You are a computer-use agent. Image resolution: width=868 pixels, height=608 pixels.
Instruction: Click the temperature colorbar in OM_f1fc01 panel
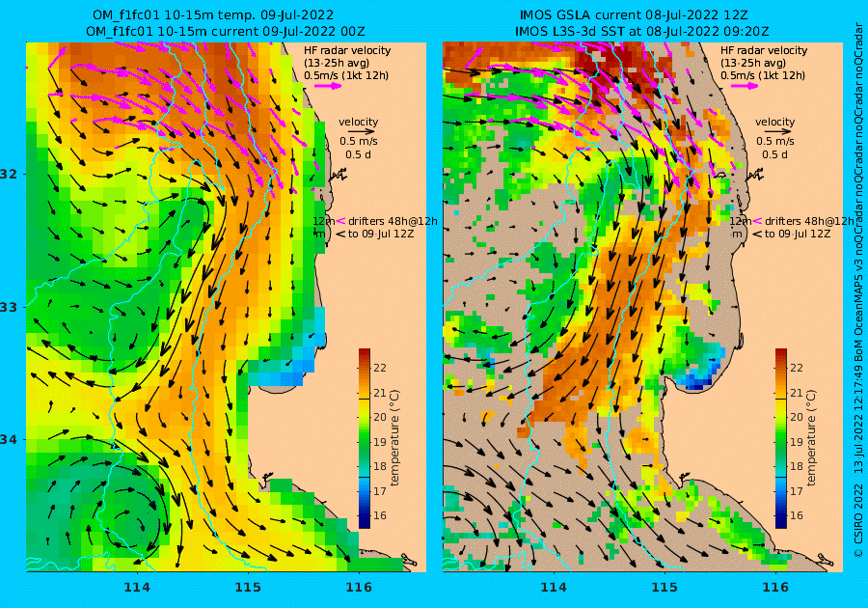tap(365, 438)
